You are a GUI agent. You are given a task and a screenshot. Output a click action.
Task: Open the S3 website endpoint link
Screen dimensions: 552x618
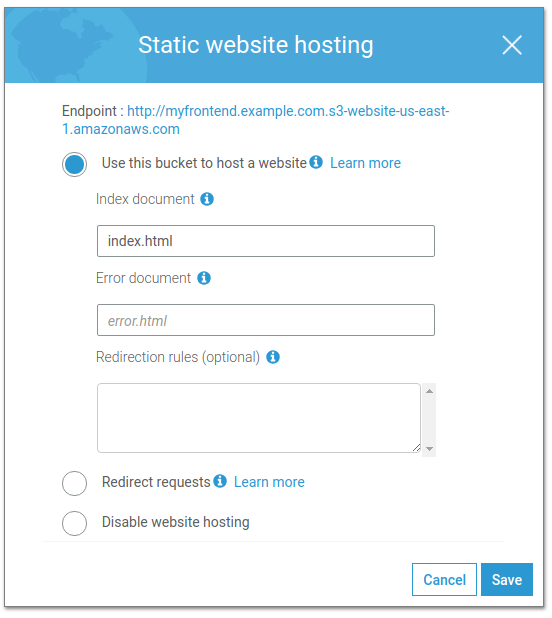255,120
